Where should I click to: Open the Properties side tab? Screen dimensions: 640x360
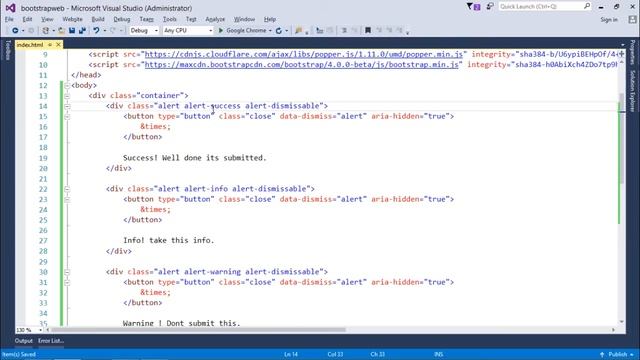pyautogui.click(x=632, y=52)
